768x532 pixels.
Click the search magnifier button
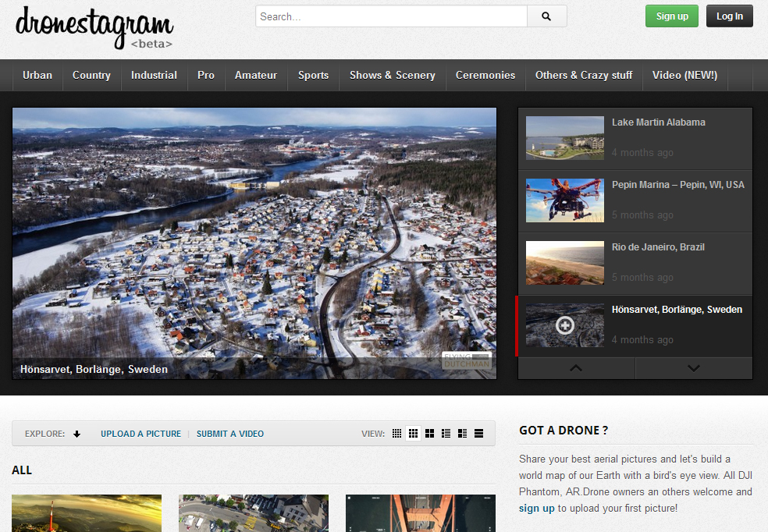(546, 16)
